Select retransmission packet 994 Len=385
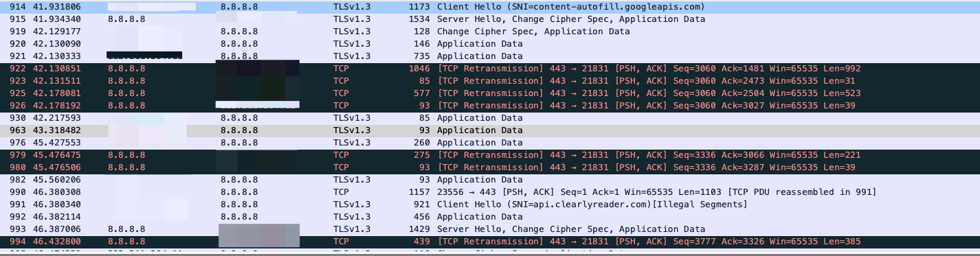The height and width of the screenshot is (256, 980). [490, 242]
